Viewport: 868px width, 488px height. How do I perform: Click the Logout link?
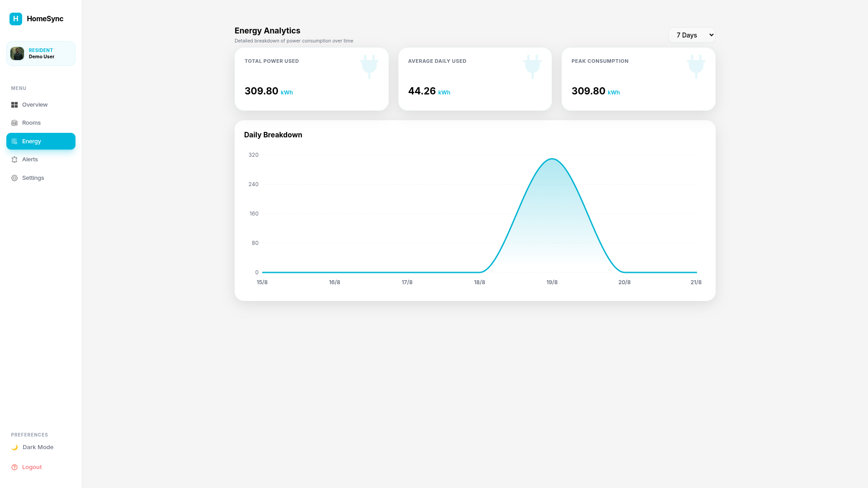click(41, 467)
